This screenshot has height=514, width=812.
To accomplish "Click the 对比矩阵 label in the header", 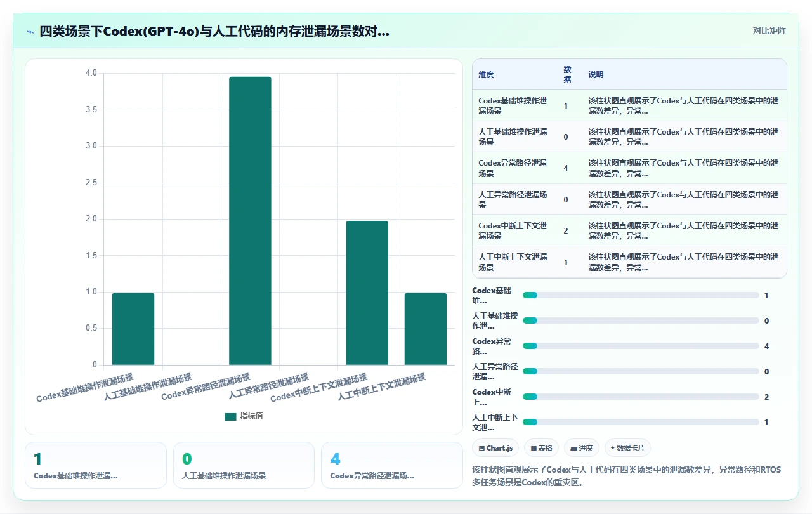I will point(769,30).
